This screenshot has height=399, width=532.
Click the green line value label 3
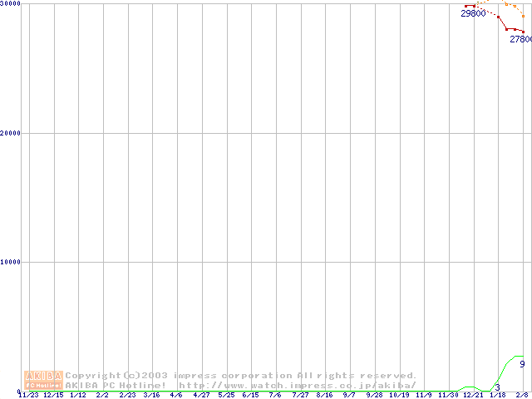(497, 387)
